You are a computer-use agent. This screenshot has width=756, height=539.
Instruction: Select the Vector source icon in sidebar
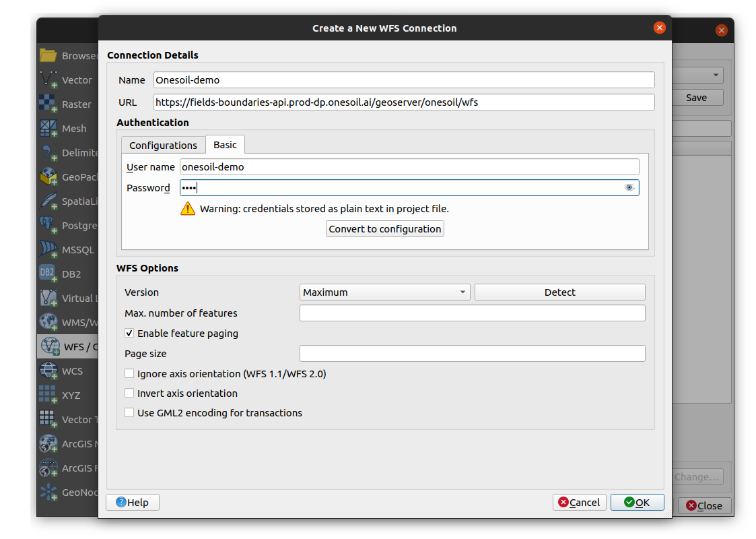[x=48, y=80]
